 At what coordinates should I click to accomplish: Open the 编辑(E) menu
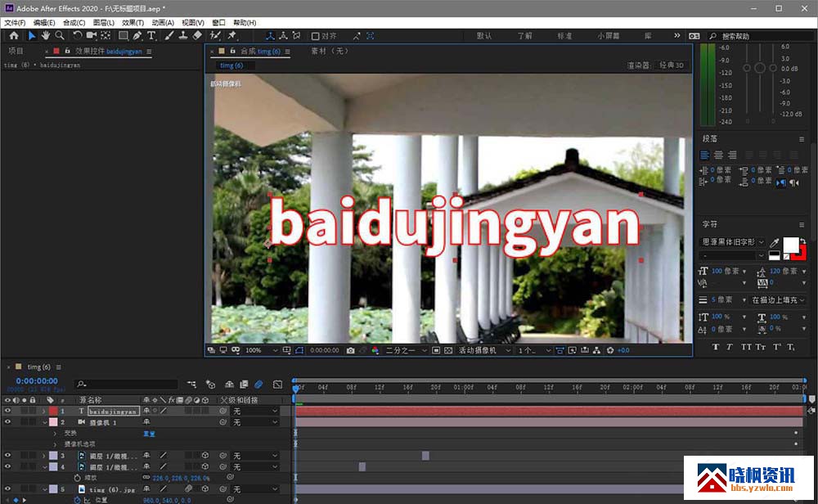point(44,22)
